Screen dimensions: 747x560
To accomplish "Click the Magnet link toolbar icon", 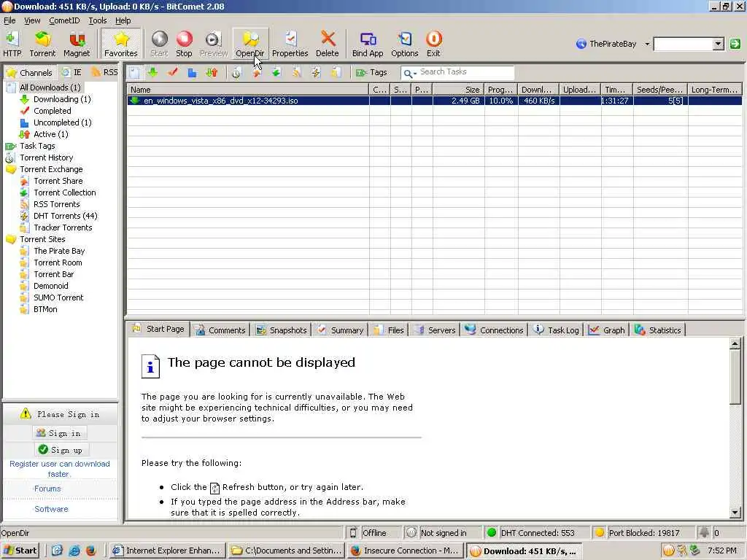I will 77,44.
